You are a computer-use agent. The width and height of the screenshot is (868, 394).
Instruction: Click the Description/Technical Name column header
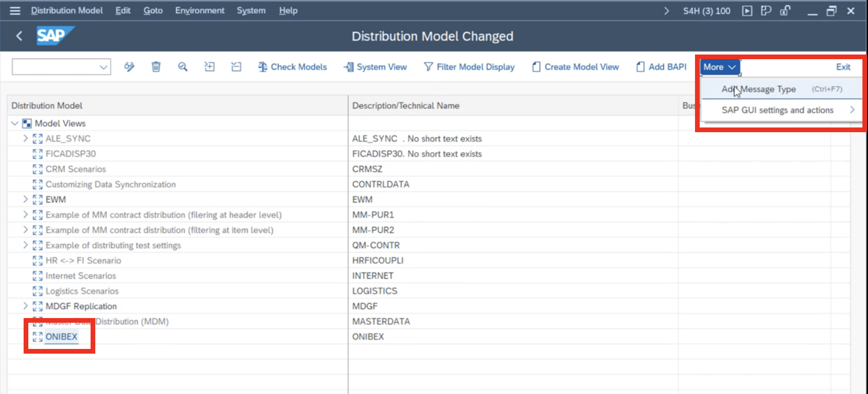tap(513, 106)
